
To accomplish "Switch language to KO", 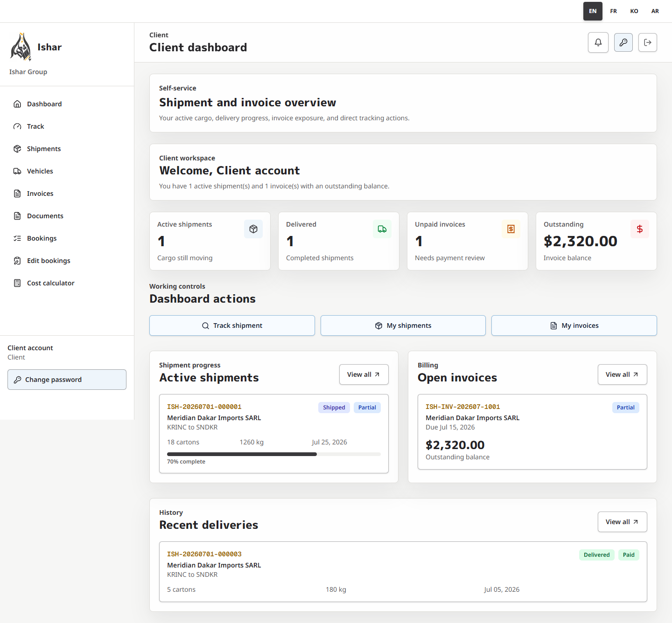I will (634, 11).
